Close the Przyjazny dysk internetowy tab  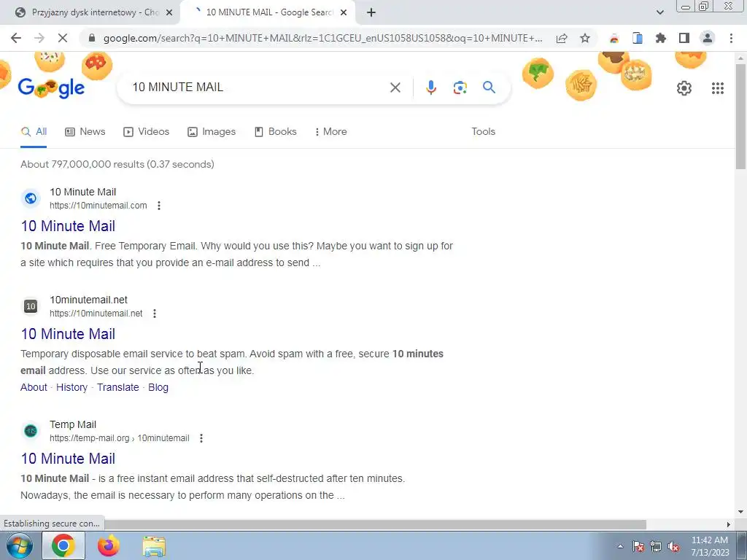point(169,13)
